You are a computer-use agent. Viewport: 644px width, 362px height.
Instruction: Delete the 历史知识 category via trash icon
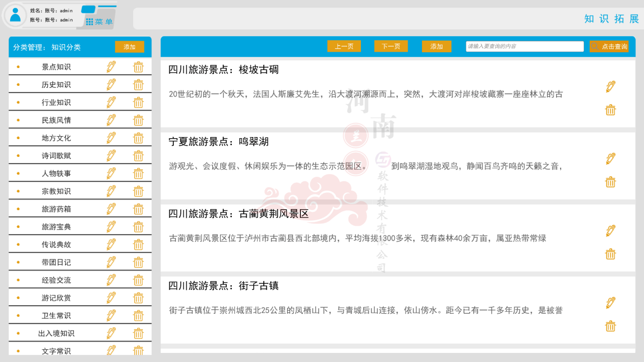coord(138,84)
